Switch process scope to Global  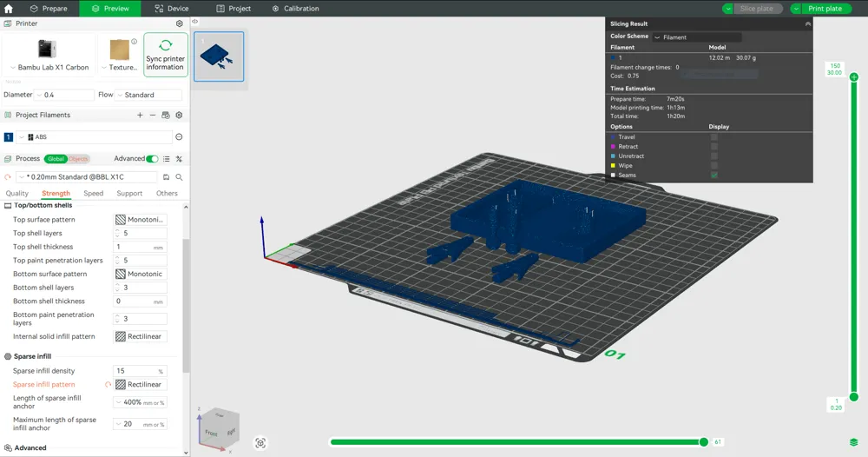point(56,159)
